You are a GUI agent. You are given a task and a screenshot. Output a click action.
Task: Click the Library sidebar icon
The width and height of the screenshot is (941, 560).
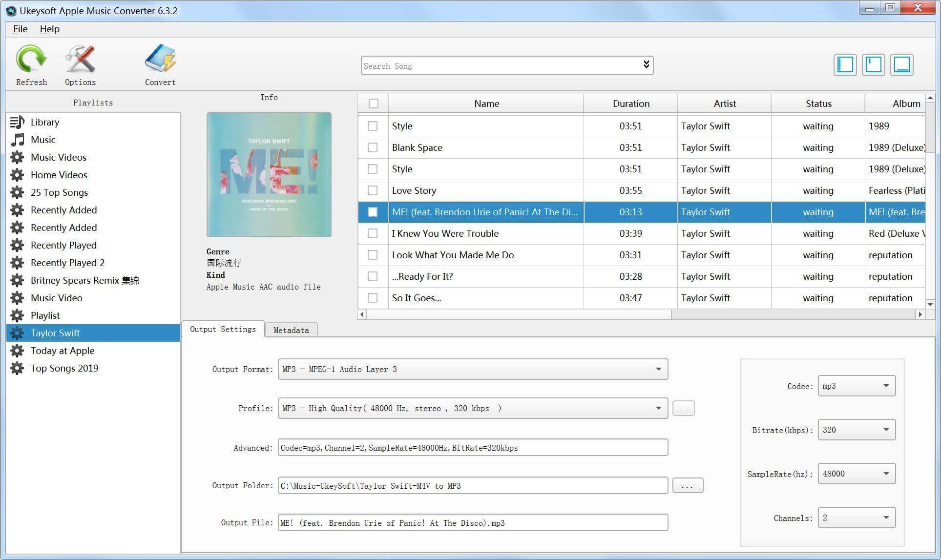point(18,122)
